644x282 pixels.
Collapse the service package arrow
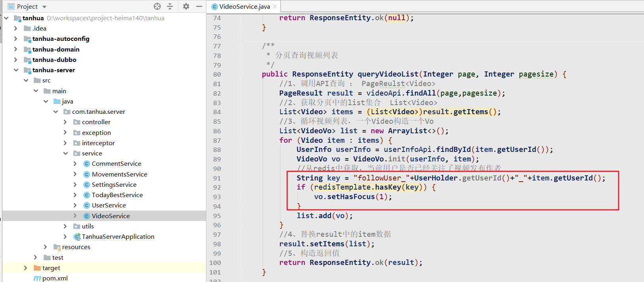65,153
